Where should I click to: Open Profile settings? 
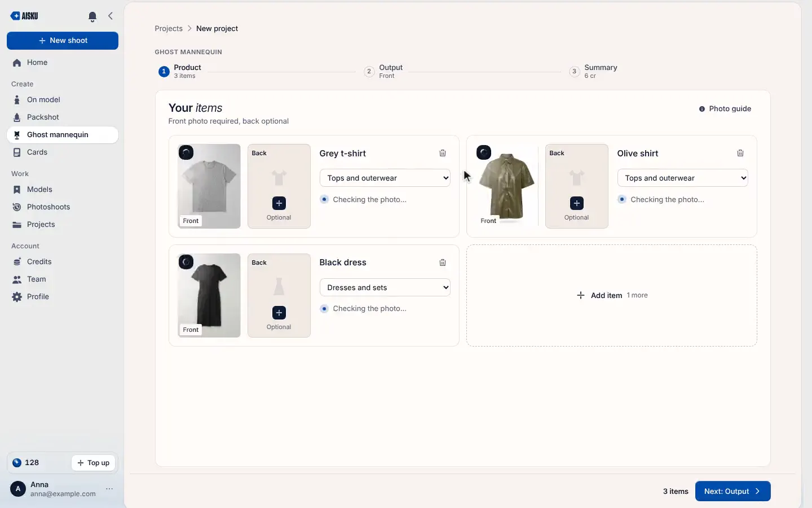[x=63, y=297]
